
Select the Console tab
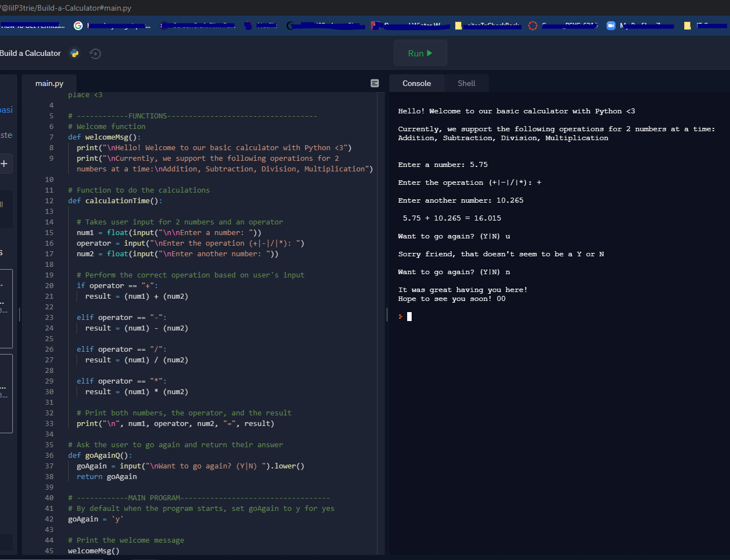pos(417,83)
